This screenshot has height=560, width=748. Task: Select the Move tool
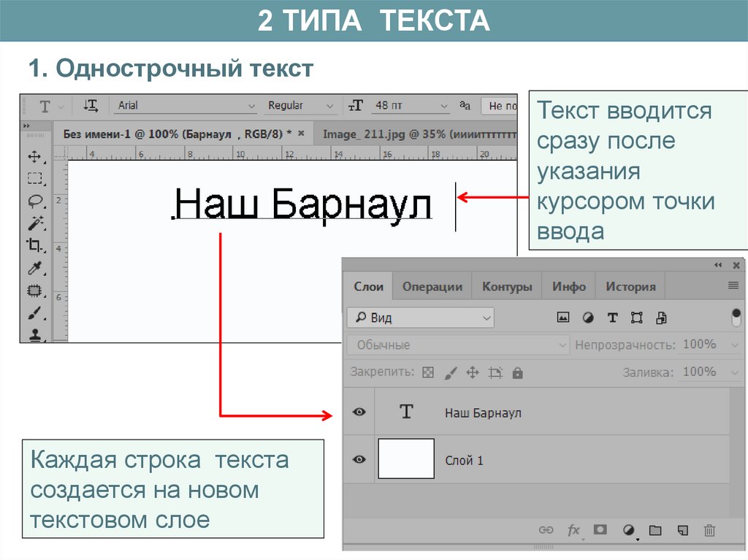(x=34, y=156)
